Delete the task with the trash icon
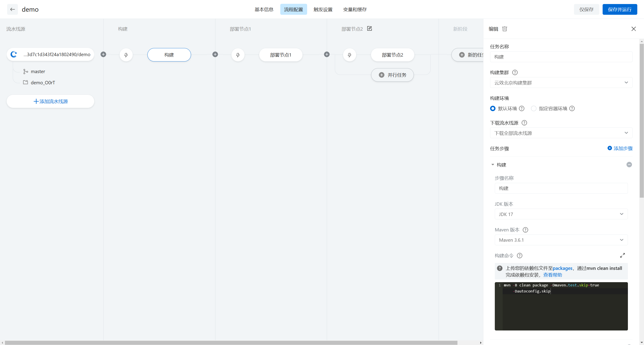 504,29
